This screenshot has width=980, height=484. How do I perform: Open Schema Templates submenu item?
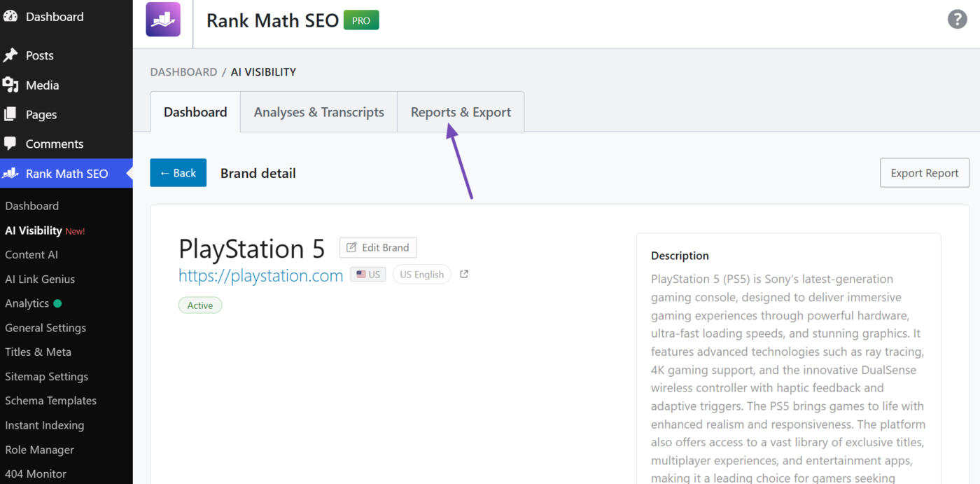click(x=50, y=401)
